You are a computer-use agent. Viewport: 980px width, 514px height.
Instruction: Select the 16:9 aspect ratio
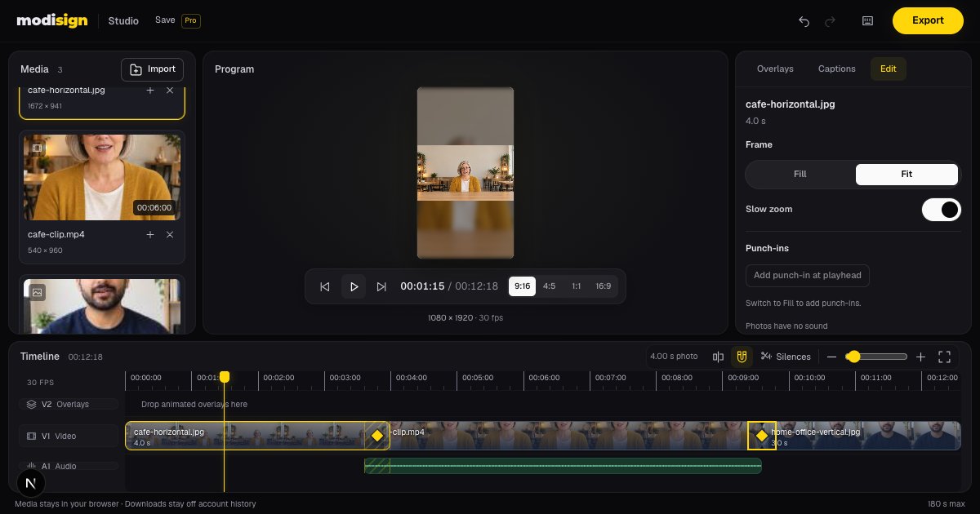[x=603, y=286]
